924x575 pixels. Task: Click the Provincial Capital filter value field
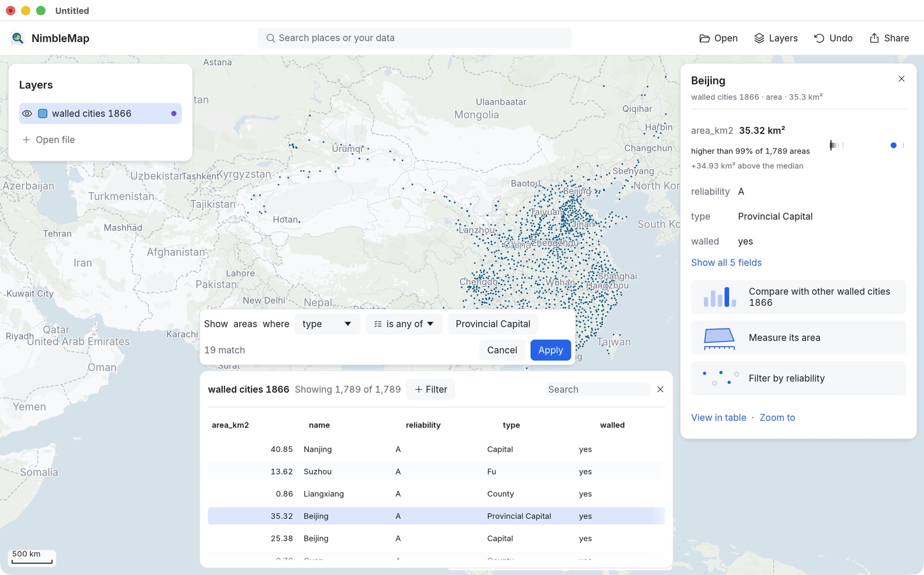click(x=493, y=324)
